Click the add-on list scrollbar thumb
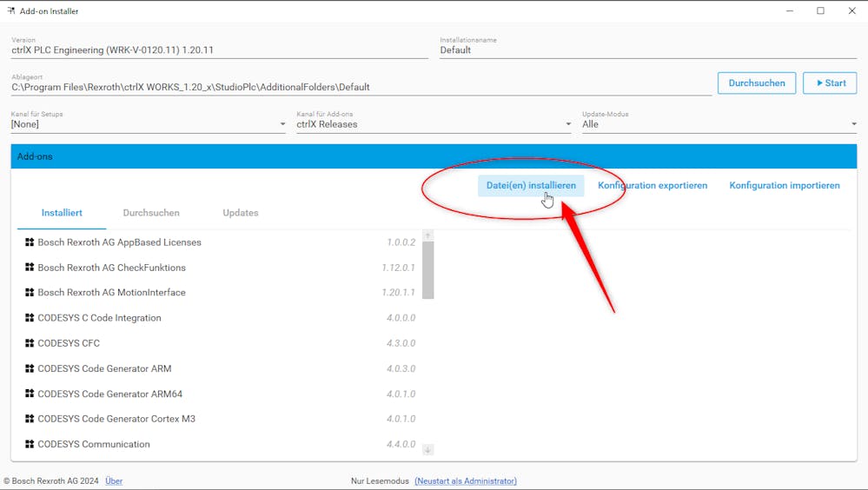The image size is (868, 490). click(427, 269)
